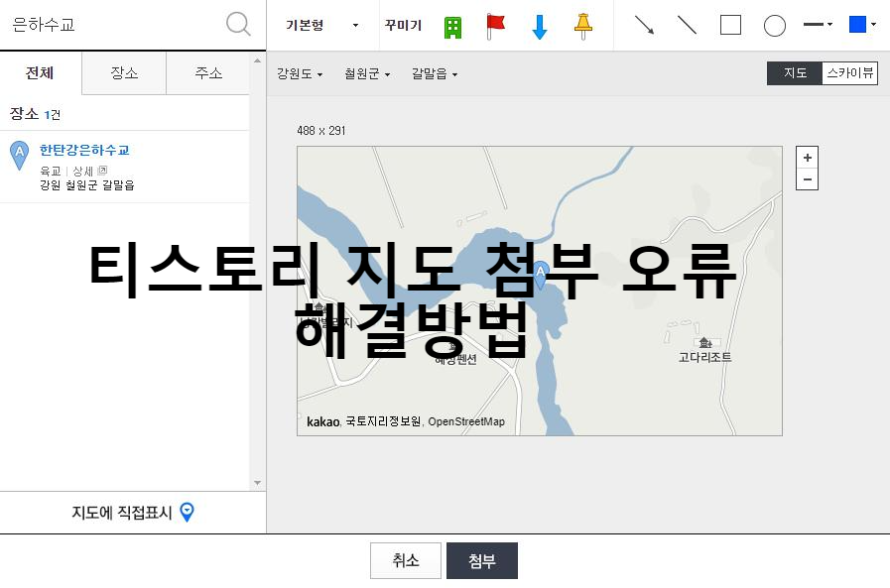The width and height of the screenshot is (890, 588).
Task: Select the 전체 results tab
Action: tap(41, 73)
